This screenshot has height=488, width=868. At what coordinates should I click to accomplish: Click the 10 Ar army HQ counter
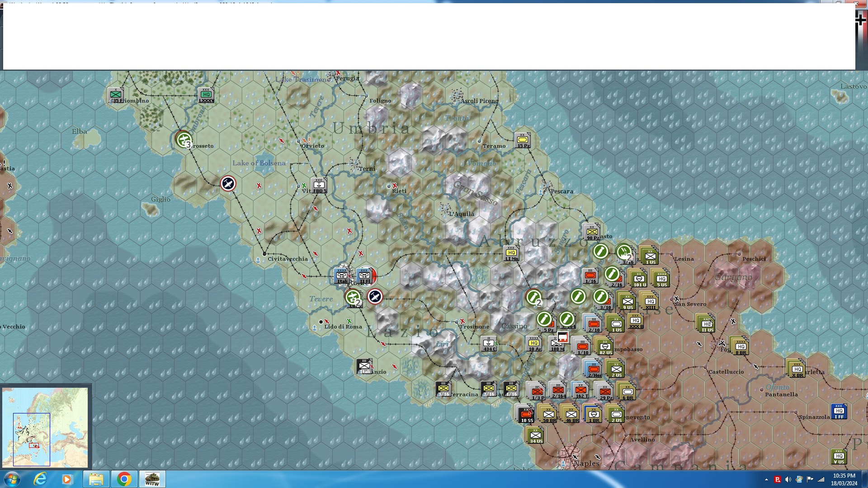click(534, 344)
